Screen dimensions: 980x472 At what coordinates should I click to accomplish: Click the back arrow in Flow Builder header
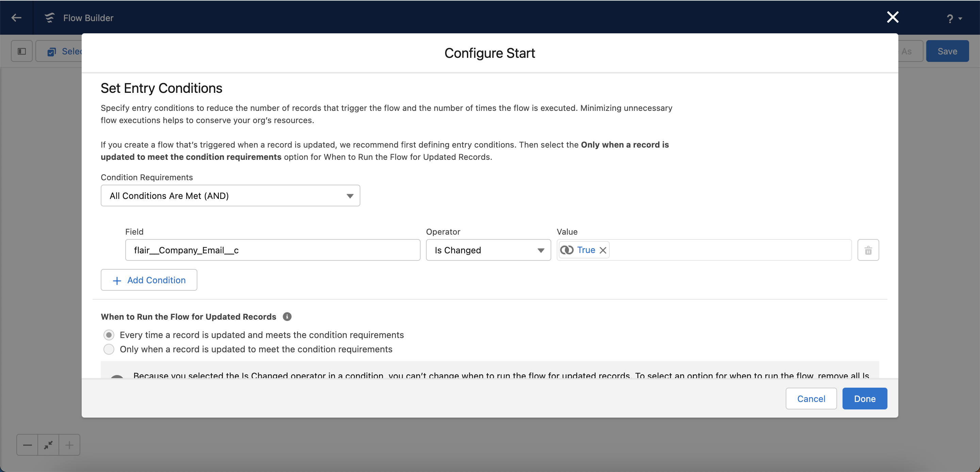coord(16,17)
